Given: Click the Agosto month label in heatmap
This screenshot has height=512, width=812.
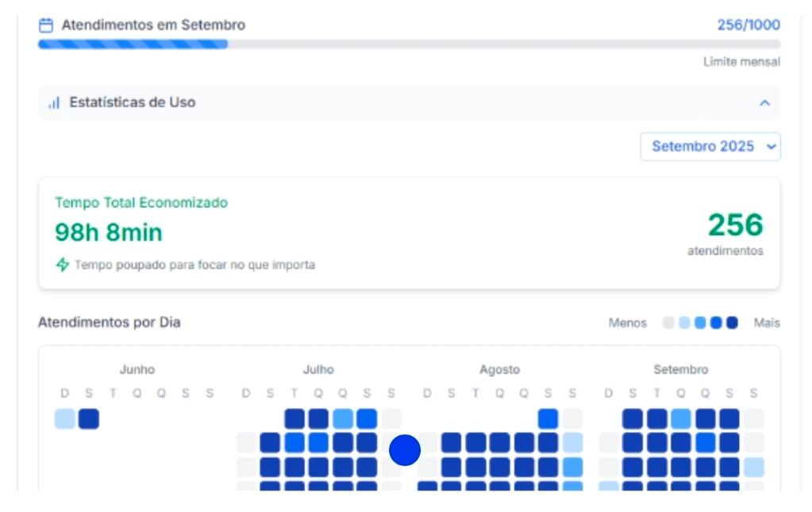Looking at the screenshot, I should click(x=499, y=370).
